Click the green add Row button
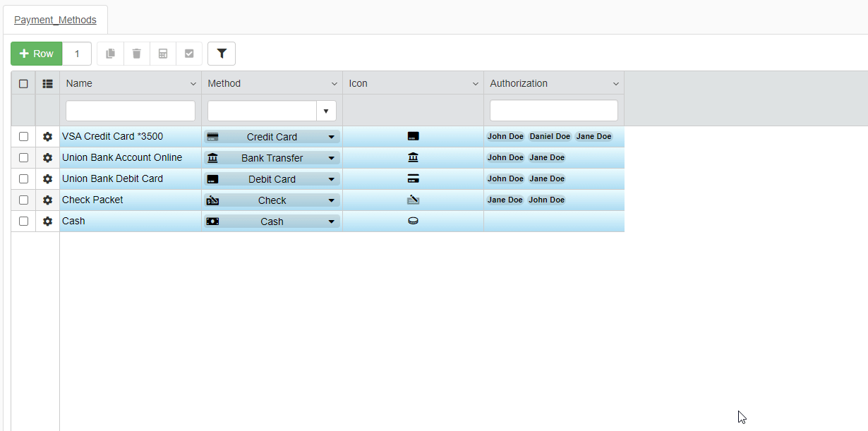The width and height of the screenshot is (868, 431). tap(37, 54)
